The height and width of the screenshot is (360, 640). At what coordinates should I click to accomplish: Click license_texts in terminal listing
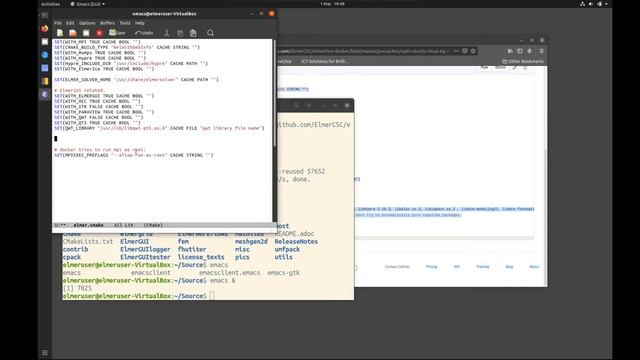pos(201,257)
